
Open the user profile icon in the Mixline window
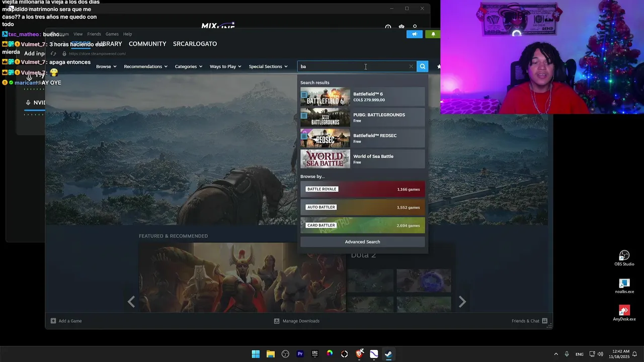[415, 27]
